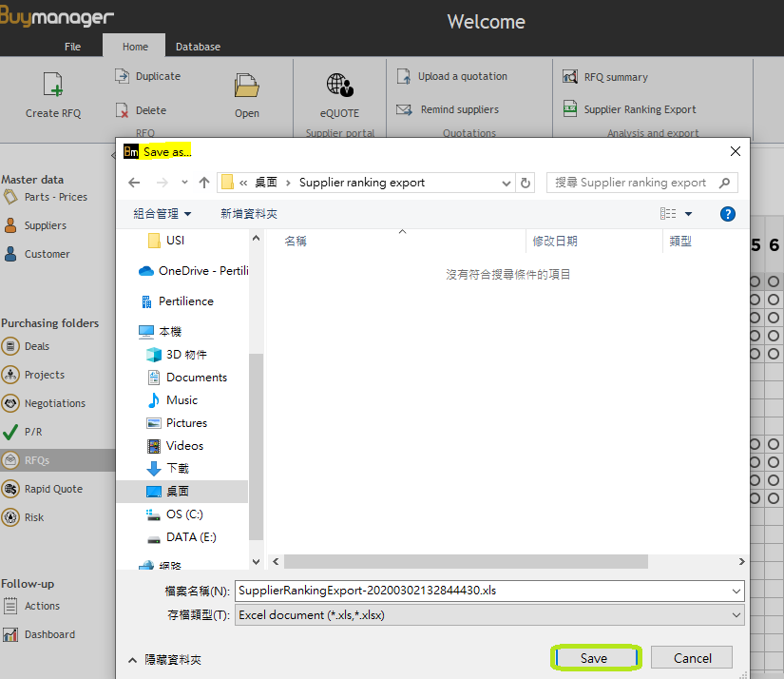The height and width of the screenshot is (679, 784).
Task: Click the Supplier Ranking Export icon
Action: click(570, 109)
